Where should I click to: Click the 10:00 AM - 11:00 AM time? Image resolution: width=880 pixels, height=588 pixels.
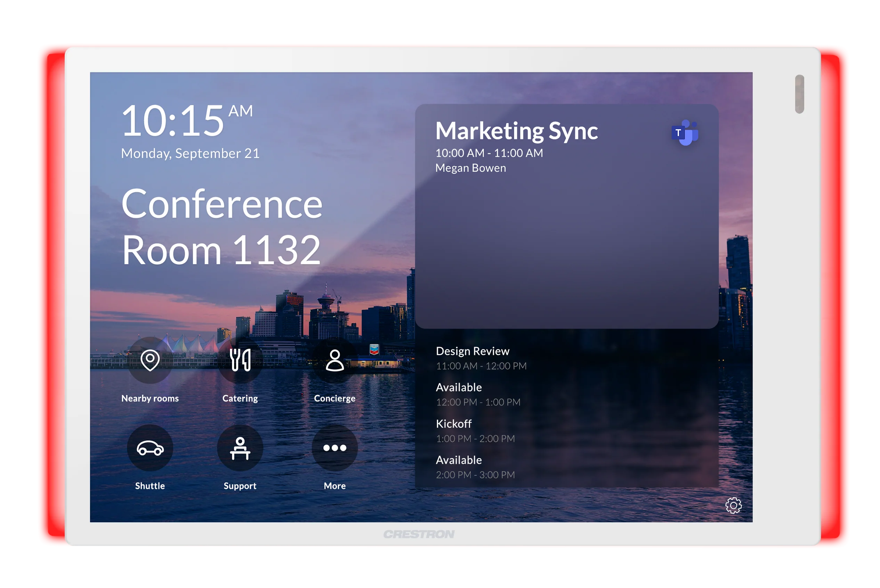(489, 153)
